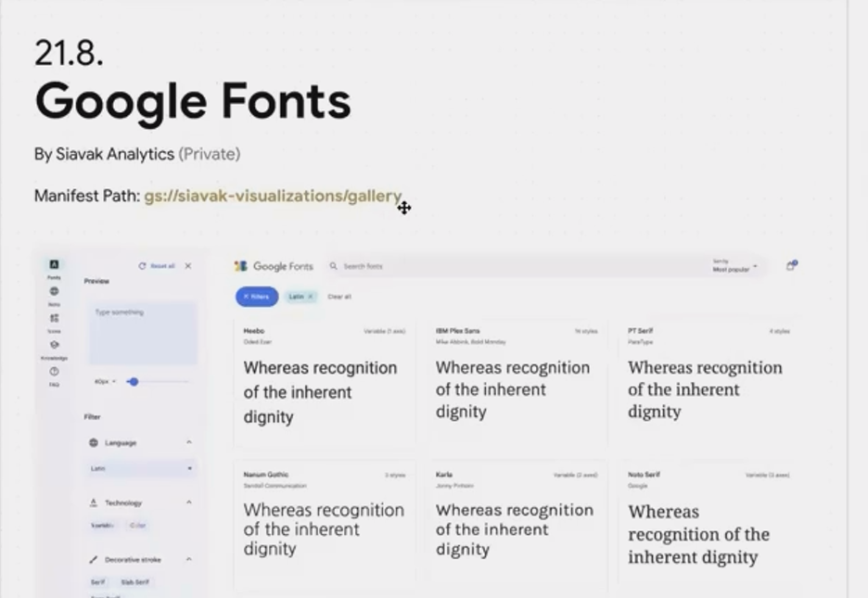Adjust the preview font size slider
This screenshot has width=868, height=598.
point(133,382)
